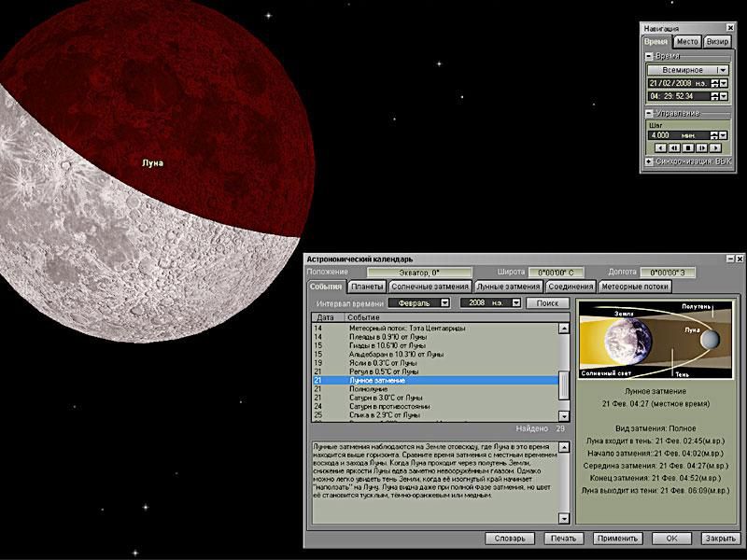Image resolution: width=747 pixels, height=560 pixels.
Task: Expand the Синхронизация section
Action: click(x=650, y=161)
